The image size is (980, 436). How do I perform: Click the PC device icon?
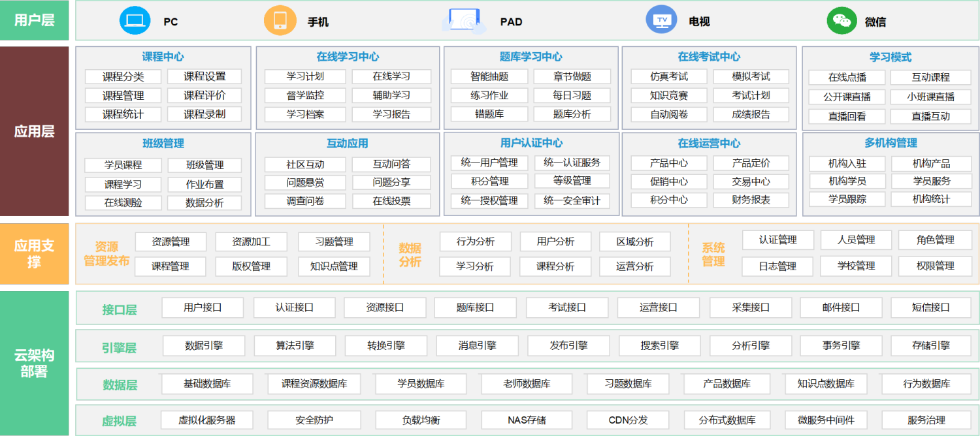pos(135,20)
